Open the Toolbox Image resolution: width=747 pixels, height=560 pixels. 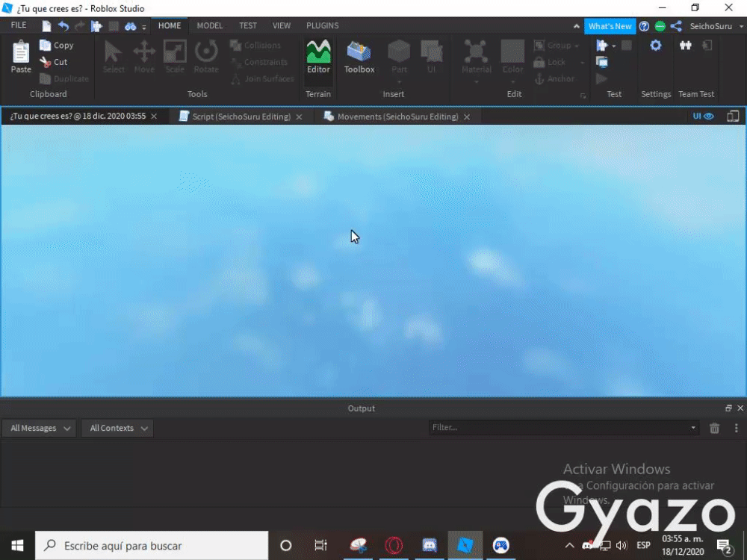coord(359,57)
